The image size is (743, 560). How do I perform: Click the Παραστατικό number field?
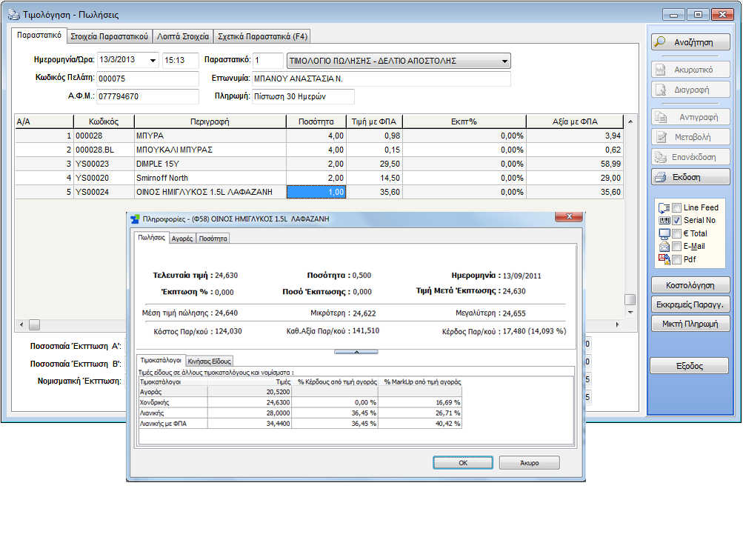[x=267, y=60]
